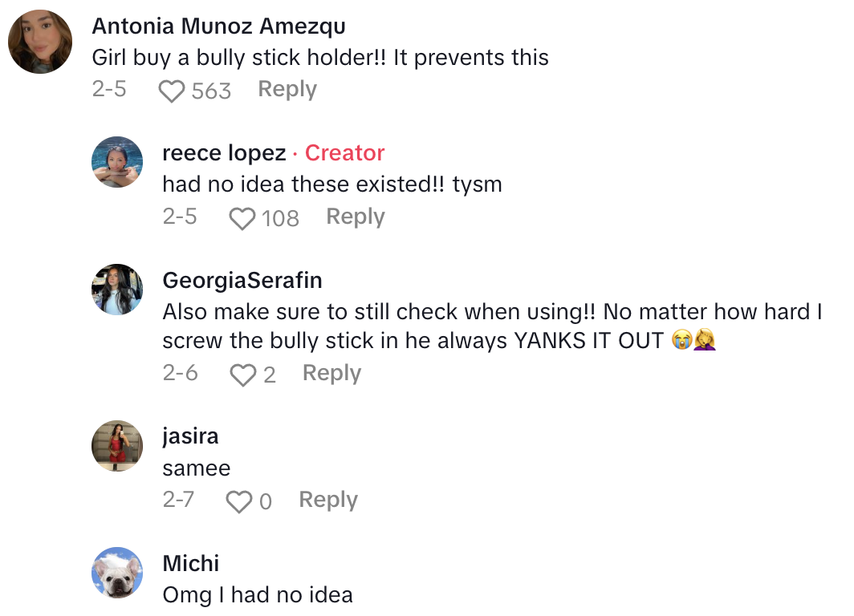Reply to Antonia Munoz Amezqu's comment
Viewport: 854px width, 616px height.
click(287, 89)
